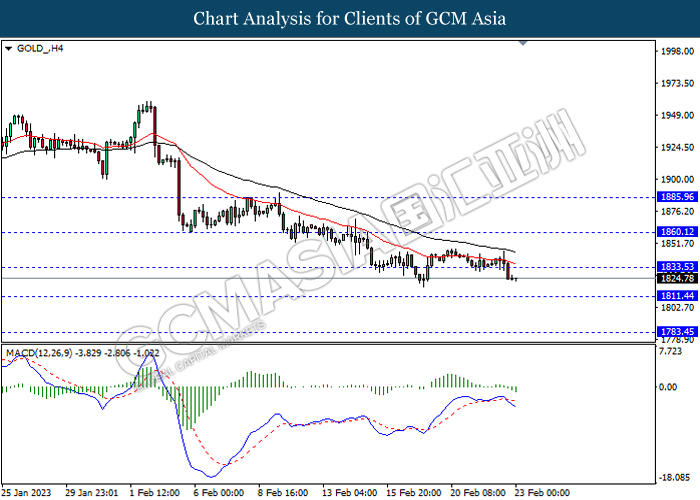Click the 1 Feb 12:00 time axis label

coord(154,493)
